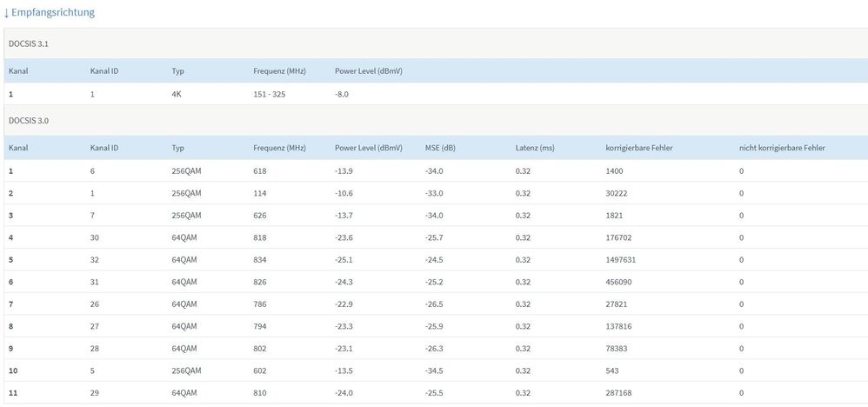Select the DOCSIS 3.1 section label
Image resolution: width=868 pixels, height=407 pixels.
point(29,43)
